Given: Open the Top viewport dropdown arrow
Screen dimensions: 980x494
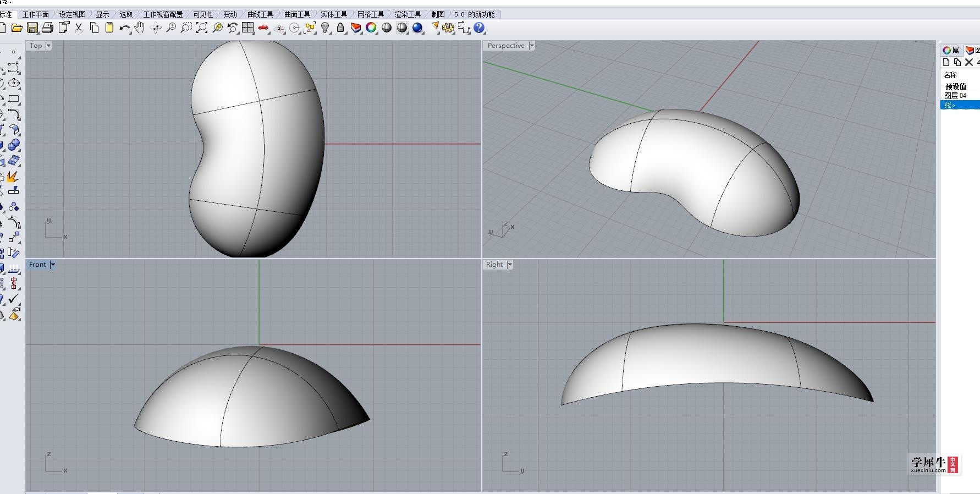Looking at the screenshot, I should tap(48, 46).
